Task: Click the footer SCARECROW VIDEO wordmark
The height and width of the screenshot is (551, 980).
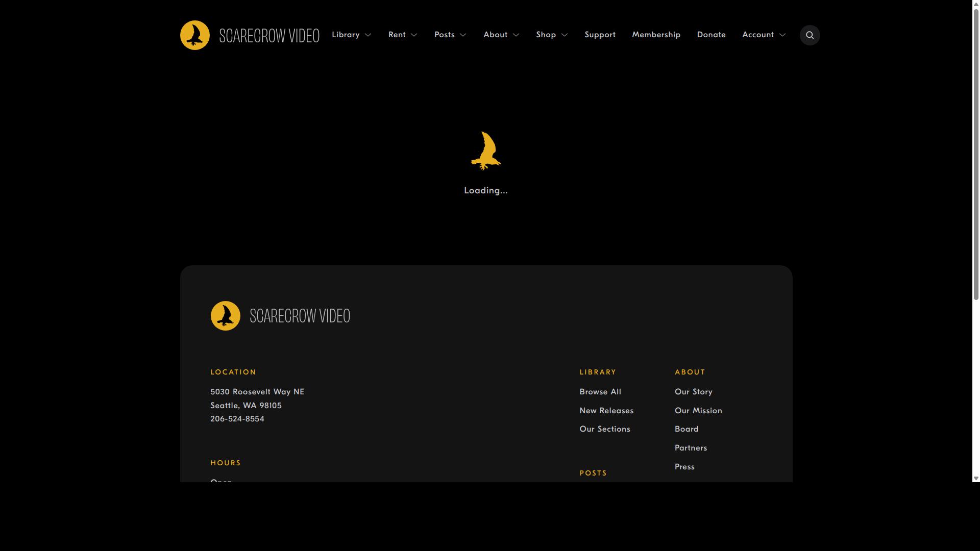Action: 300,316
